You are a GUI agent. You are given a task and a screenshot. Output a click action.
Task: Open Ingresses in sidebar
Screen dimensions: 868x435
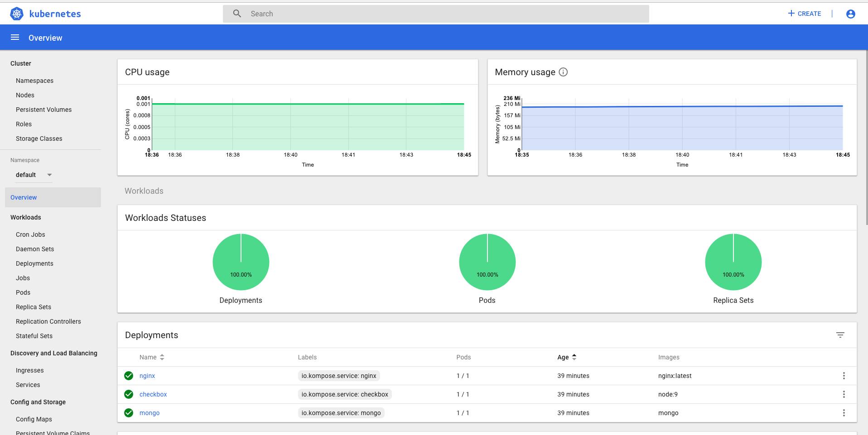coord(30,370)
